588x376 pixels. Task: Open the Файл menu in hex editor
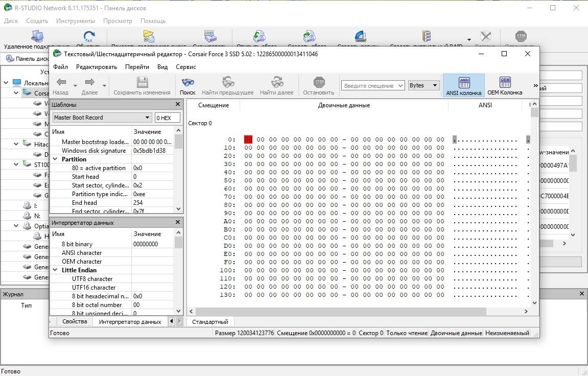[60, 67]
